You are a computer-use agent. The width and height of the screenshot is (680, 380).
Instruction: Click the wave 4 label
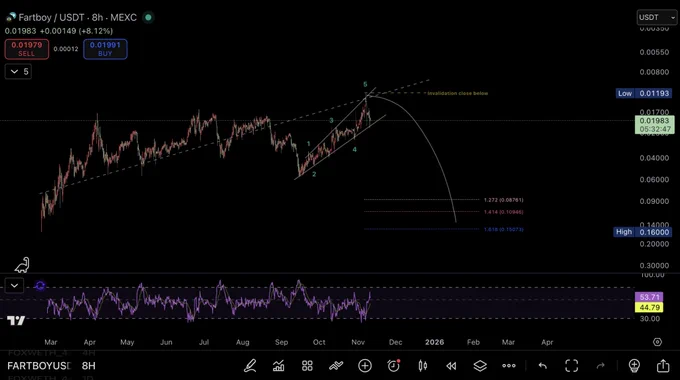pyautogui.click(x=354, y=150)
